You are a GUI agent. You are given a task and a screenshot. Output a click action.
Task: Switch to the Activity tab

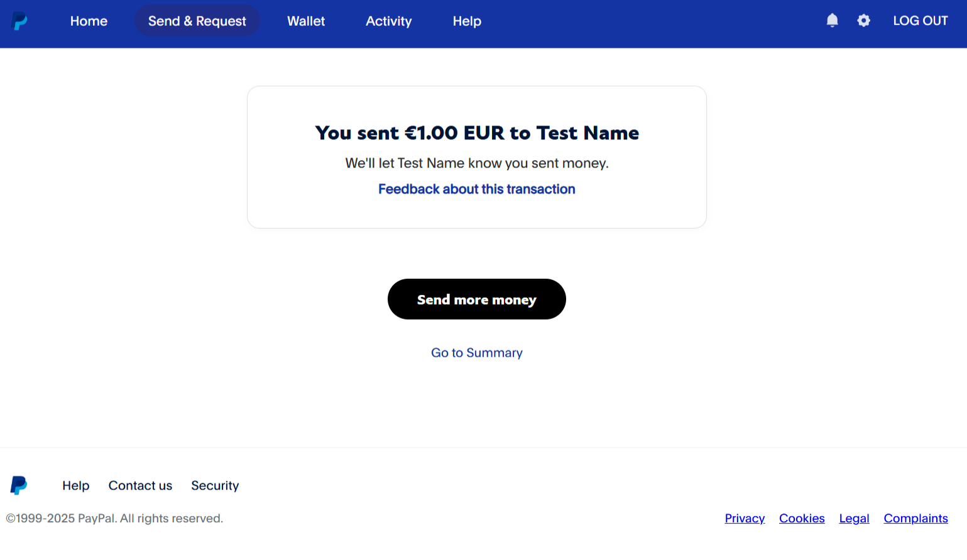(x=388, y=21)
